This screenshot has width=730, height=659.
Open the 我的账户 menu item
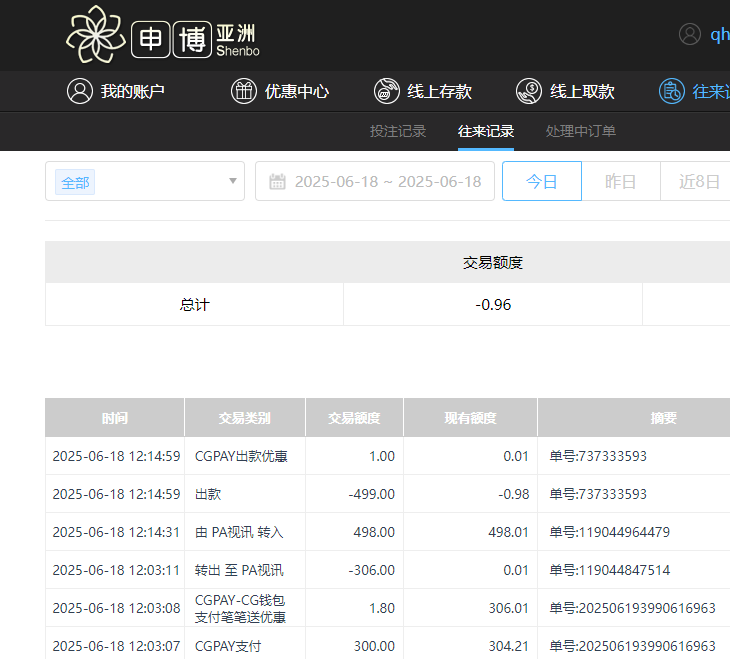(132, 91)
